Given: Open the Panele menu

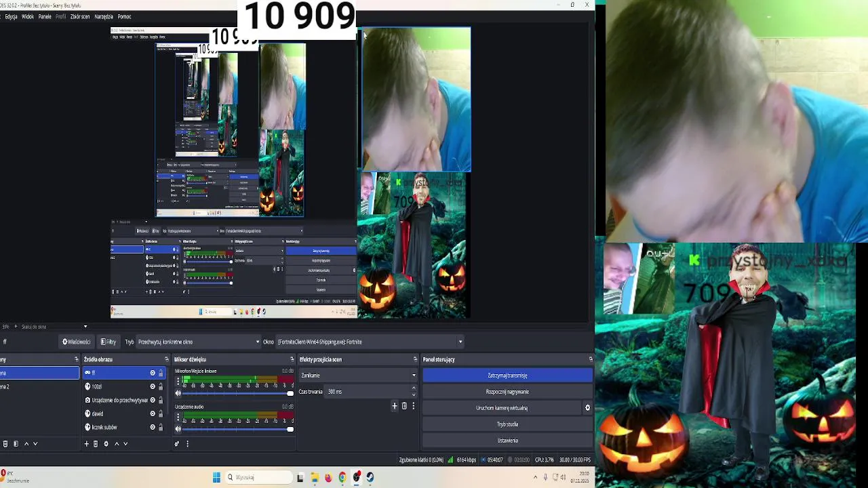Looking at the screenshot, I should point(45,16).
